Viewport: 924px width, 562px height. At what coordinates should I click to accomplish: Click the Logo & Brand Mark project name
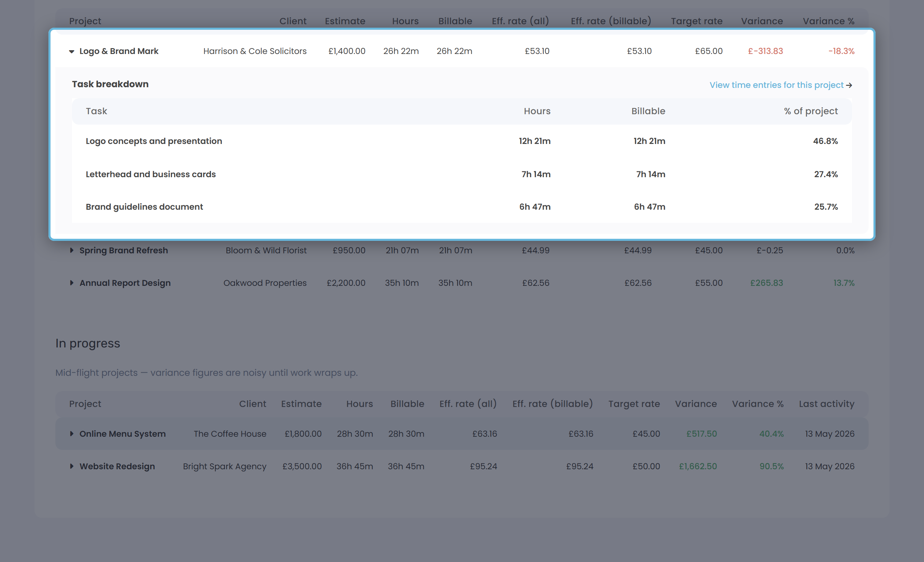(x=119, y=51)
